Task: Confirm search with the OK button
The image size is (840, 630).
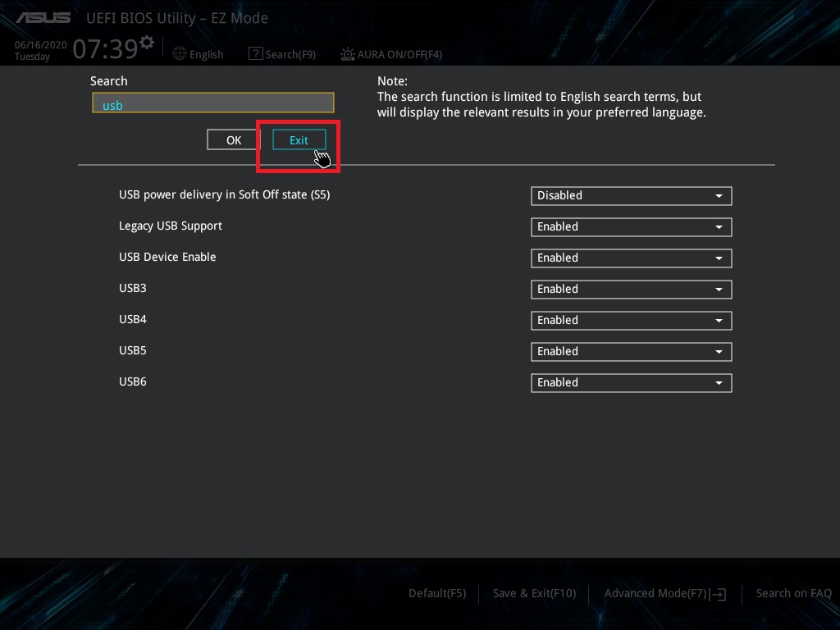Action: (234, 139)
